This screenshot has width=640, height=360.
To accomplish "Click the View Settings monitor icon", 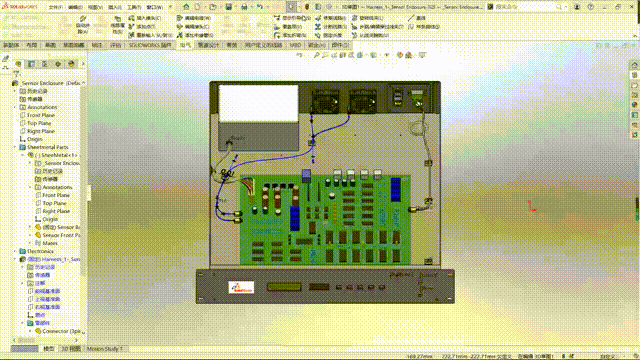I will pyautogui.click(x=422, y=55).
